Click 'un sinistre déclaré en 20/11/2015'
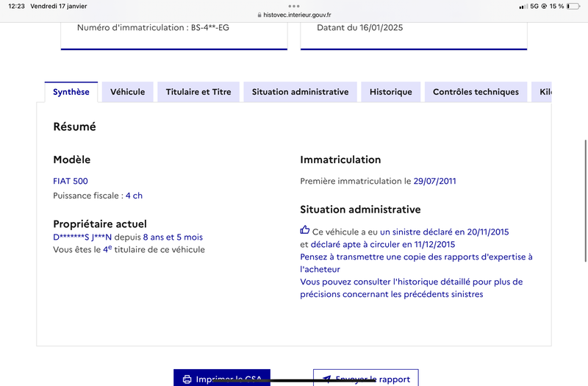This screenshot has height=386, width=588. tap(445, 232)
